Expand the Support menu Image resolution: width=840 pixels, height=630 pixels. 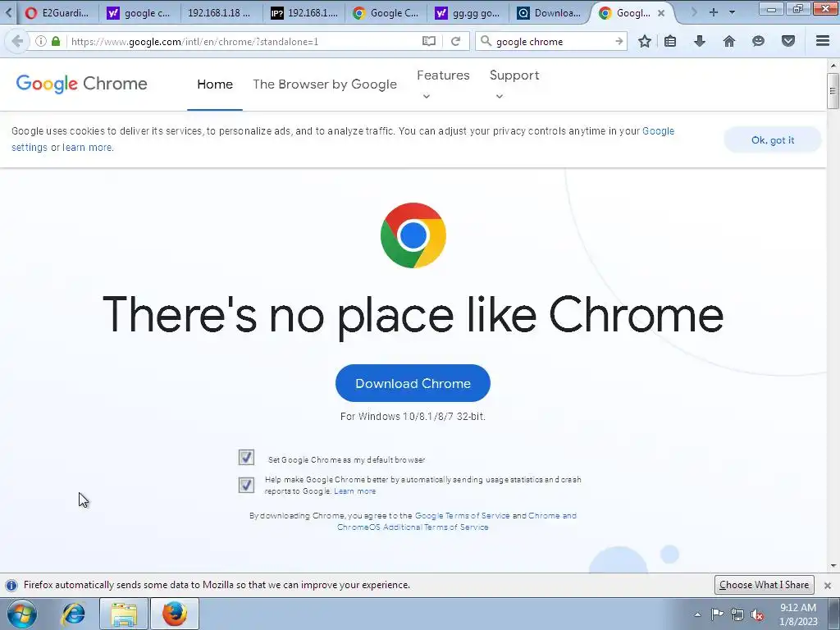click(514, 84)
